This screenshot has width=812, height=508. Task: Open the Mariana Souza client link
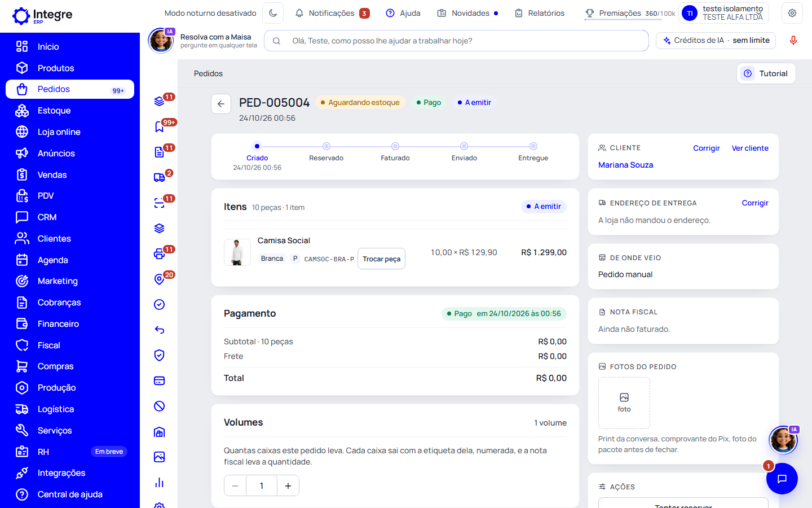625,165
